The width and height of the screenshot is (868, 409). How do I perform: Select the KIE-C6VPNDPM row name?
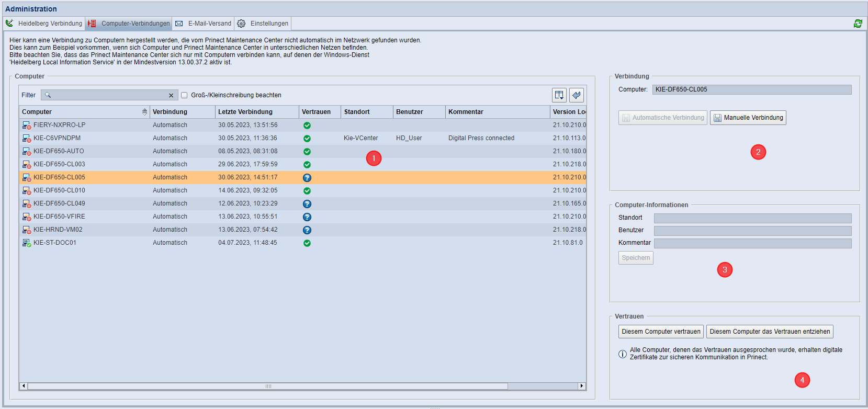57,138
